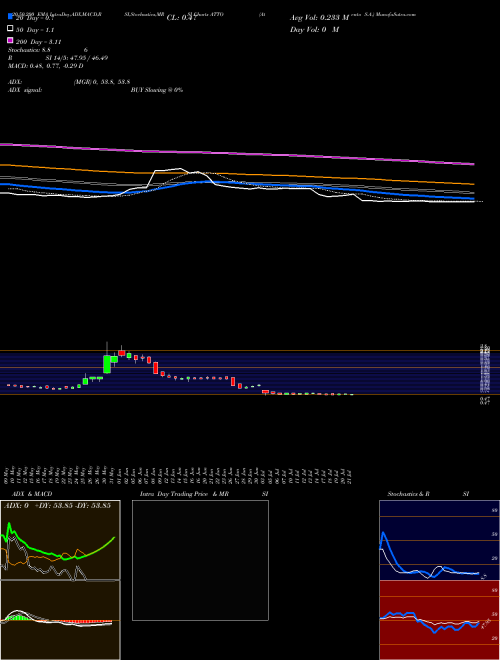Select the '200 Day = 3.11' label
The image size is (500, 660).
39,42
